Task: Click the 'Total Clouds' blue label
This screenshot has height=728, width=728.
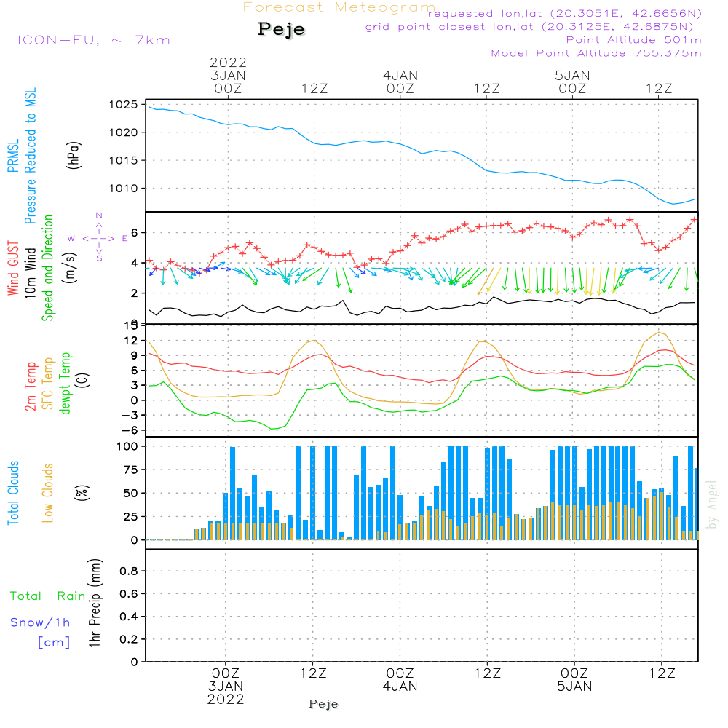Action: coord(13,493)
